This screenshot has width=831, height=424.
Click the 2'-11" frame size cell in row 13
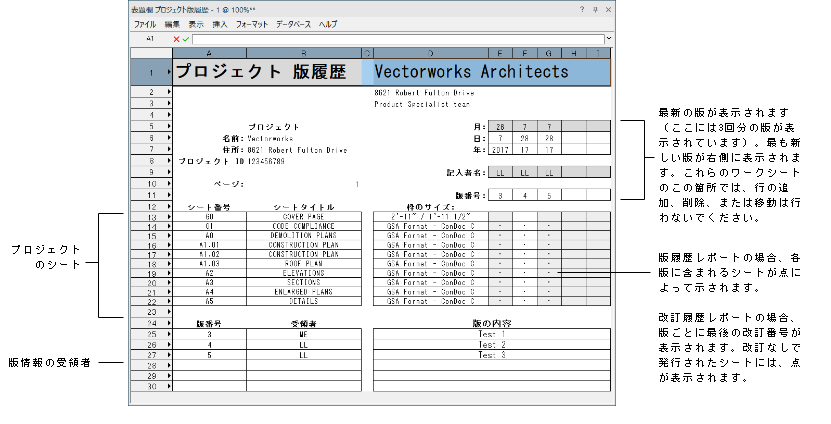430,217
